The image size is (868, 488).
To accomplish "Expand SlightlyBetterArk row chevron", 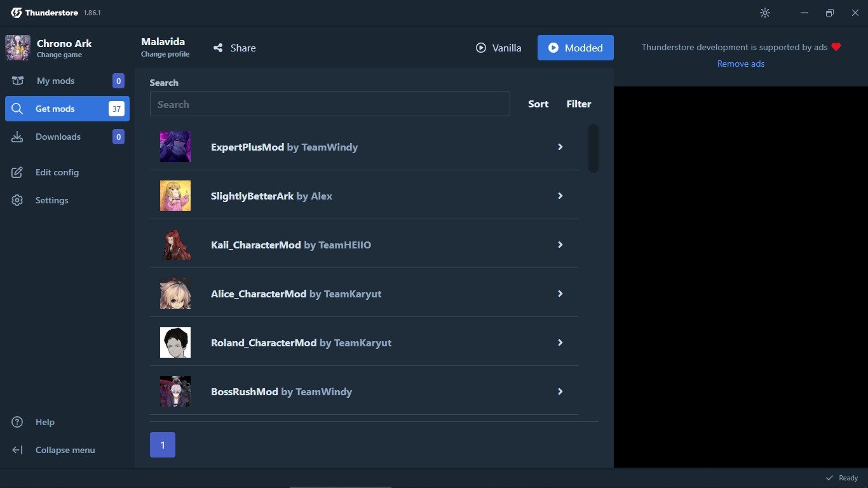I will pyautogui.click(x=560, y=196).
